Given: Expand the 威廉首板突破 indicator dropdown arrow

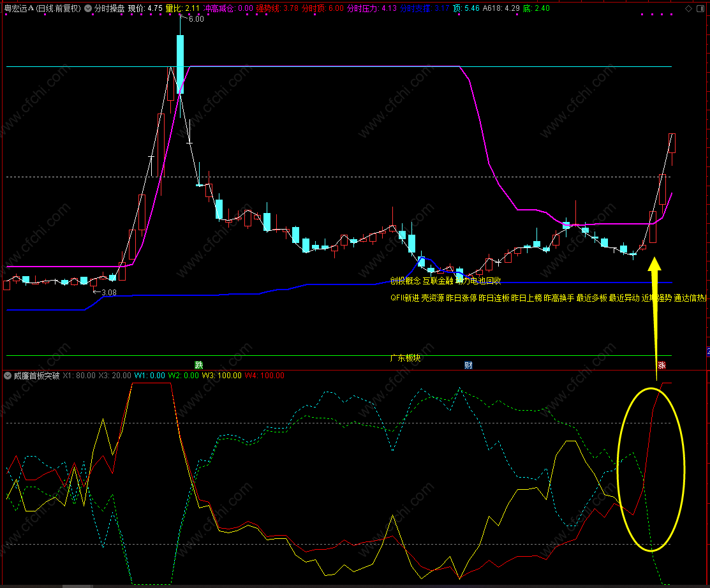Looking at the screenshot, I should (8, 376).
